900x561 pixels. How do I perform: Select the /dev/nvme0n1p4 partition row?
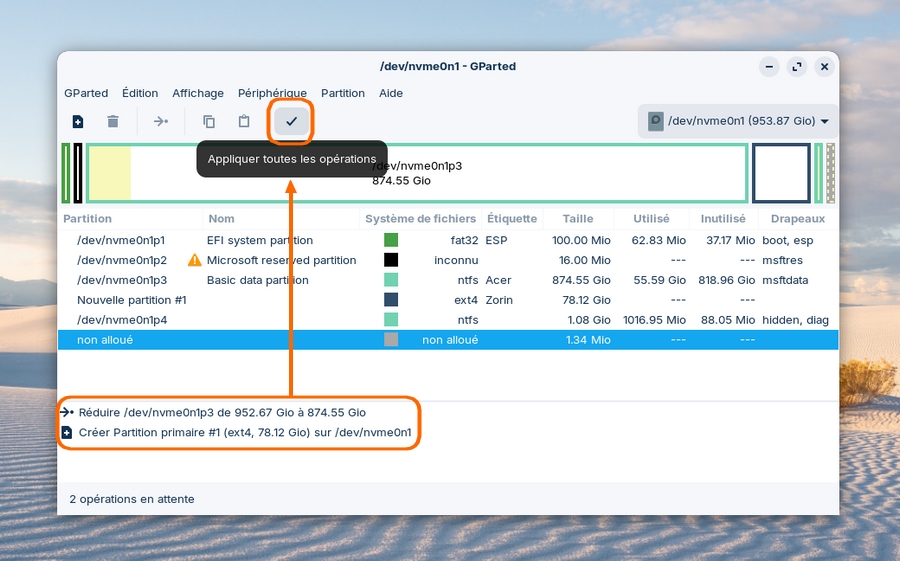coord(120,320)
